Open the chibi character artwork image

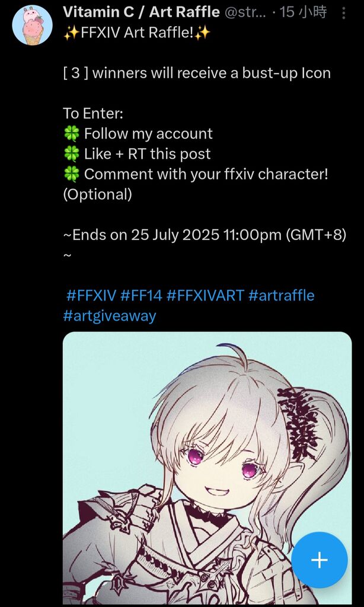point(207,469)
